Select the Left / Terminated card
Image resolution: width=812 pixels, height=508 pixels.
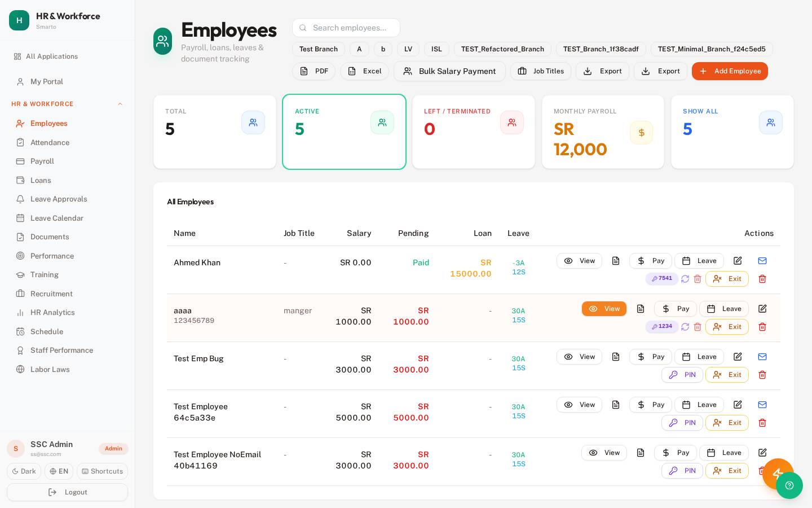coord(474,132)
